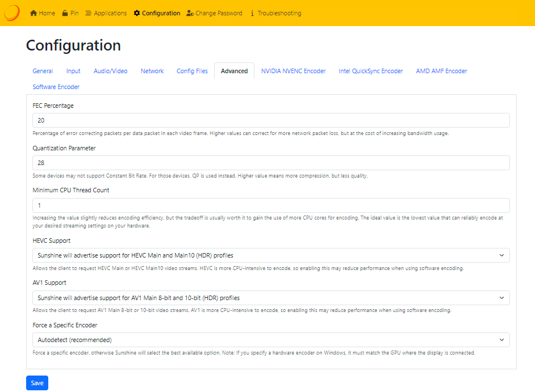Click the Configuration gear icon
Image resolution: width=535 pixels, height=392 pixels.
click(x=137, y=13)
